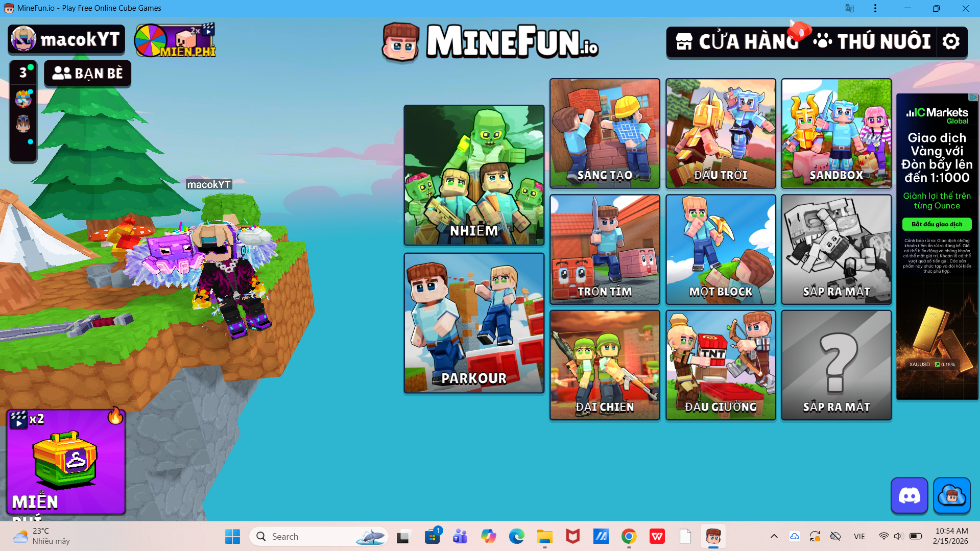Open the settings gear icon

tap(951, 42)
